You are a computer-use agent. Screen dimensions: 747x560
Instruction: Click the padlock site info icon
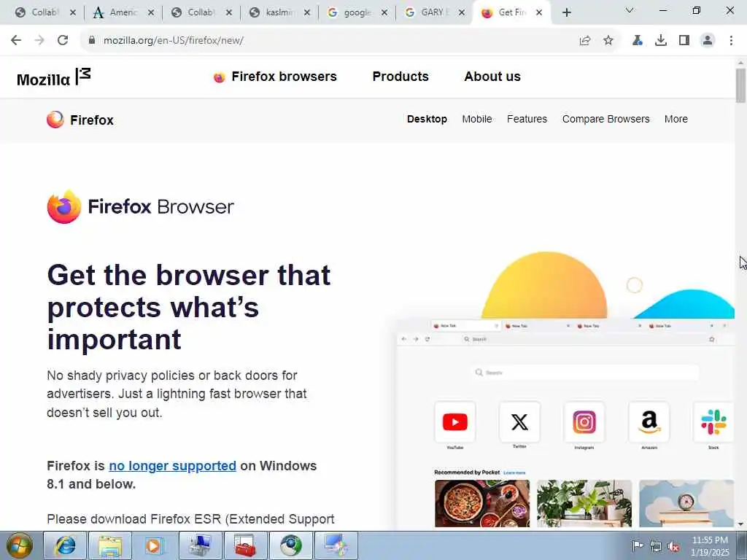click(x=92, y=40)
